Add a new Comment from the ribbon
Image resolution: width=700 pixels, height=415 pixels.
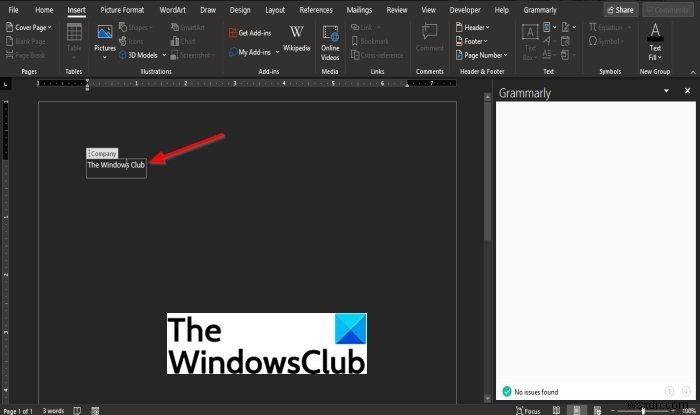[x=430, y=38]
